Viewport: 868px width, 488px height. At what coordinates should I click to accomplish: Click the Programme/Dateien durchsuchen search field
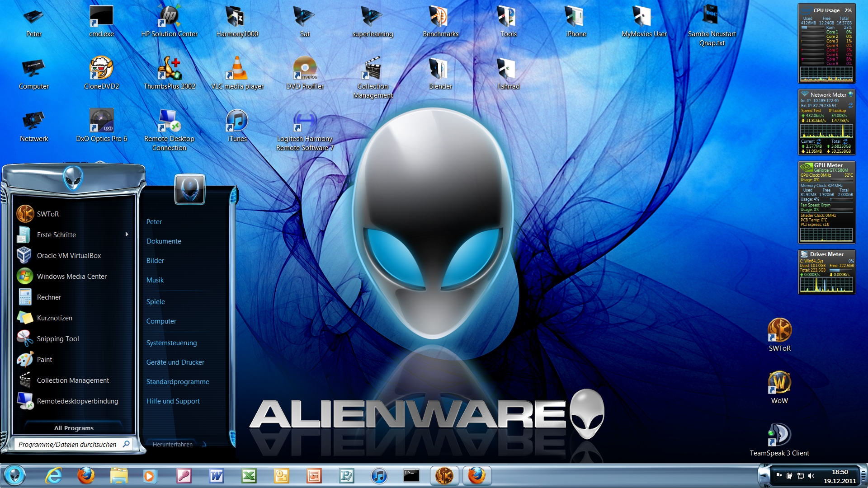pyautogui.click(x=73, y=444)
